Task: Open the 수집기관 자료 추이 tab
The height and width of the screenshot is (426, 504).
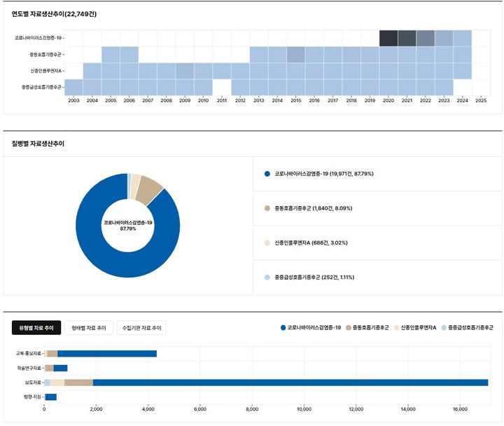Action: [141, 328]
